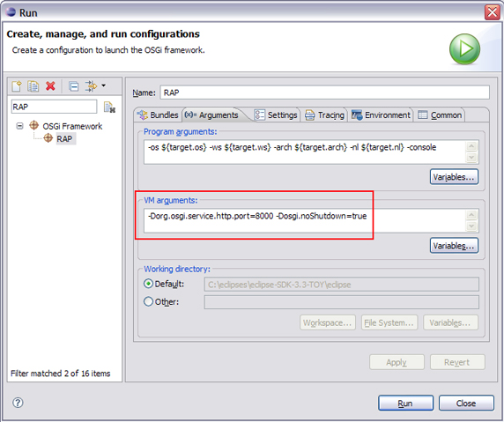Switch to the Bundles tab
The width and height of the screenshot is (504, 422).
pyautogui.click(x=158, y=115)
